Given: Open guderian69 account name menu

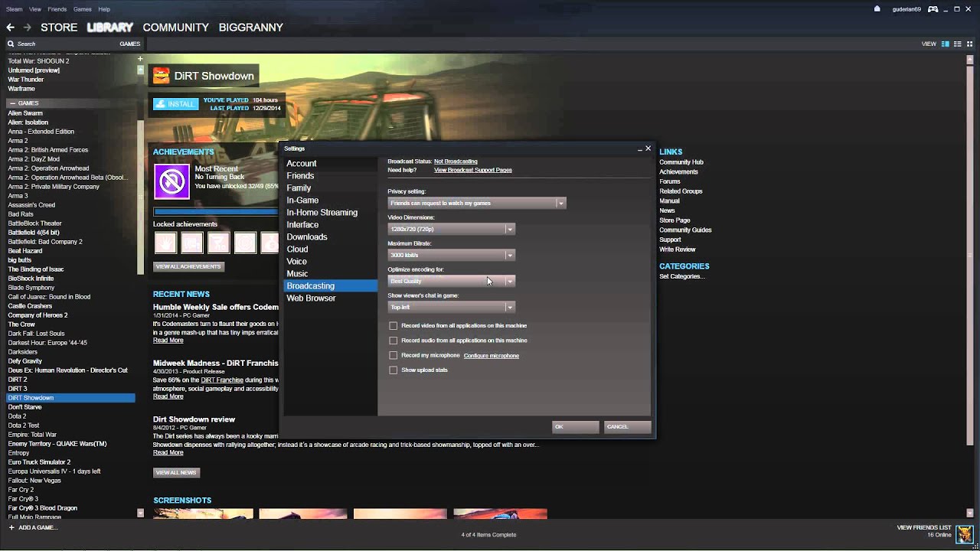Looking at the screenshot, I should [x=906, y=9].
